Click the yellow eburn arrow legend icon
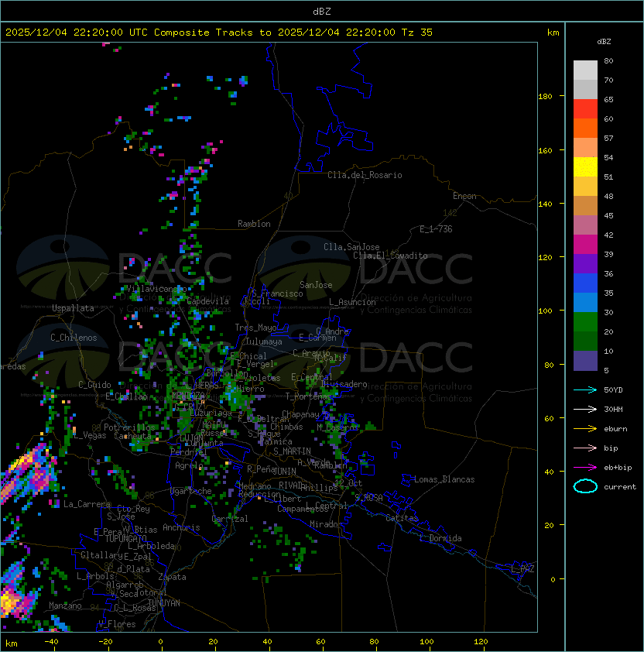Screen dimensions: 644x652 (x=585, y=429)
